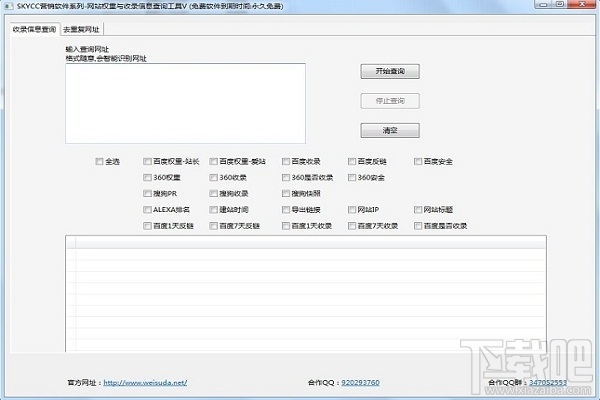Minimize the SKYCC tool window

click(x=543, y=4)
